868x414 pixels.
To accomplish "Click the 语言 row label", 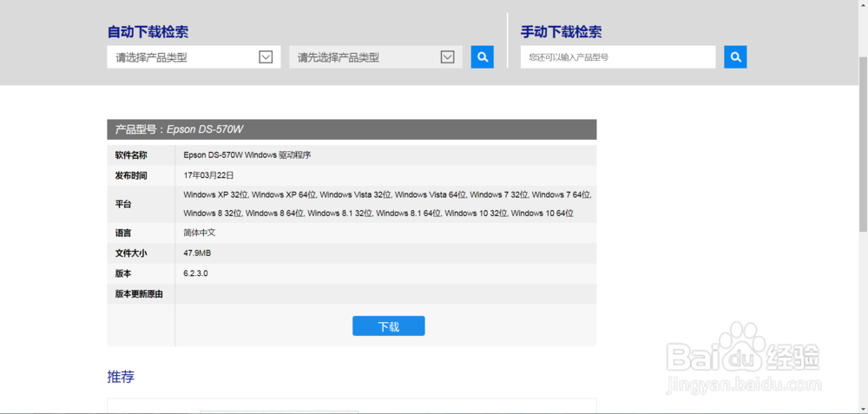I will click(x=123, y=233).
